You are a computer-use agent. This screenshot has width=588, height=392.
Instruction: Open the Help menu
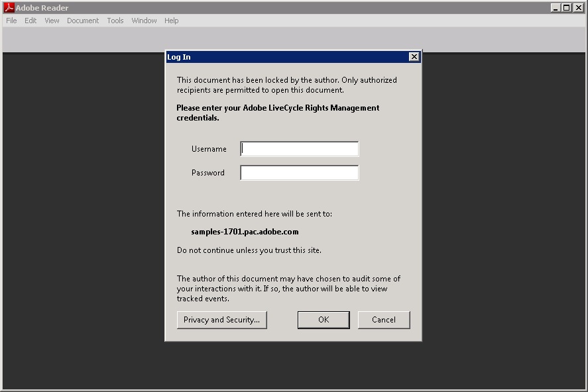tap(171, 21)
